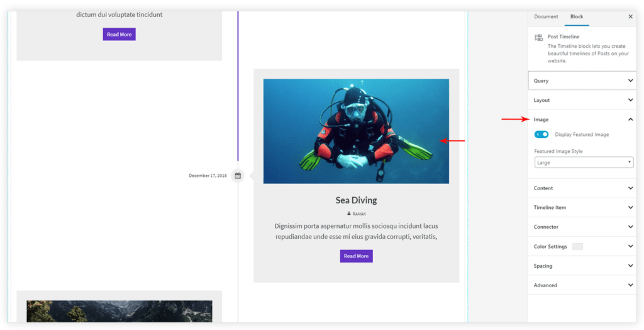Screen dimensions: 644x330
Task: Expand the Timeline Item section
Action: (583, 207)
